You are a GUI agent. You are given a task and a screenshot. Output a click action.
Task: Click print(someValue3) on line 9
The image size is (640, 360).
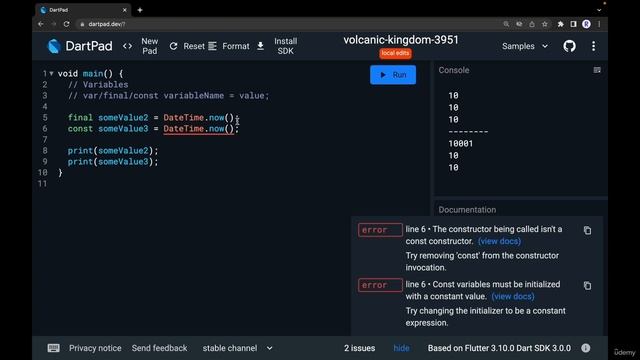coord(113,162)
